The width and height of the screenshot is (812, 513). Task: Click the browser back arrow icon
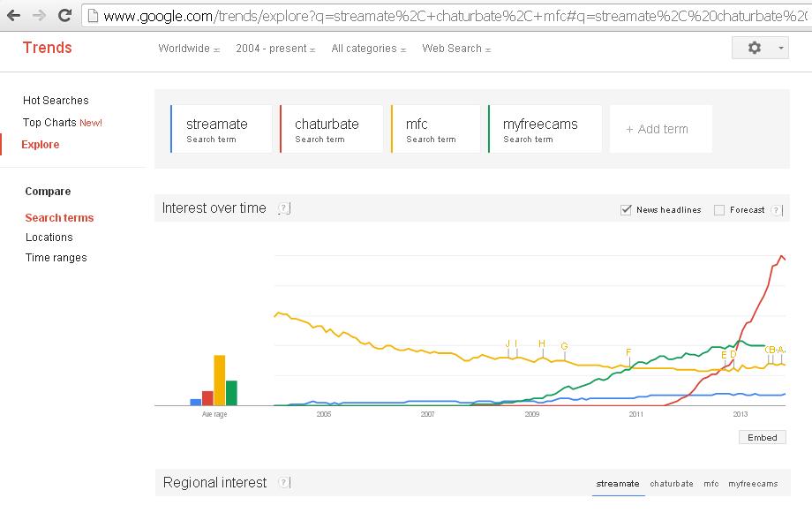pos(14,16)
